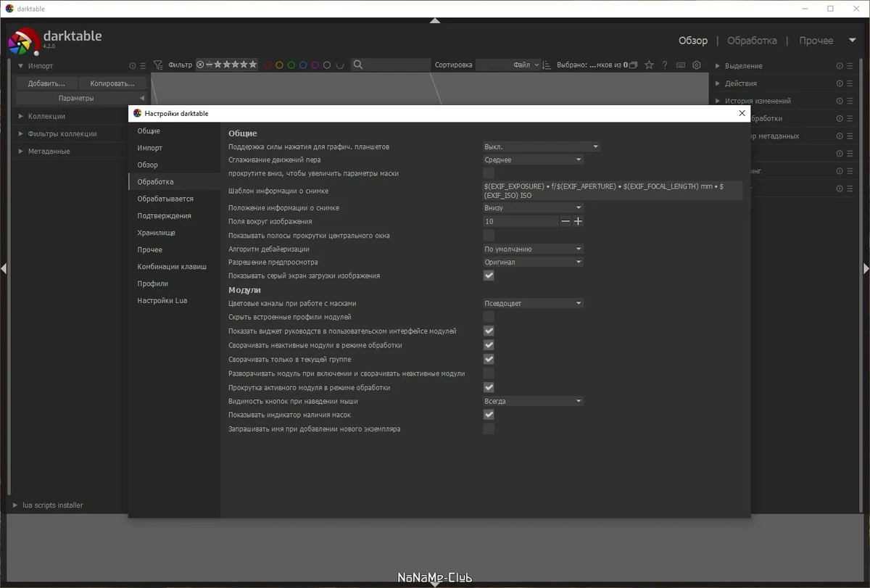Click the Копировать... import button

[x=112, y=83]
